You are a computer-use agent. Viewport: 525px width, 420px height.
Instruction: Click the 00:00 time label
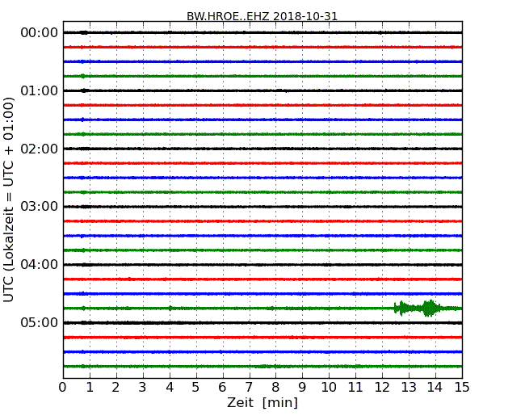pyautogui.click(x=40, y=33)
